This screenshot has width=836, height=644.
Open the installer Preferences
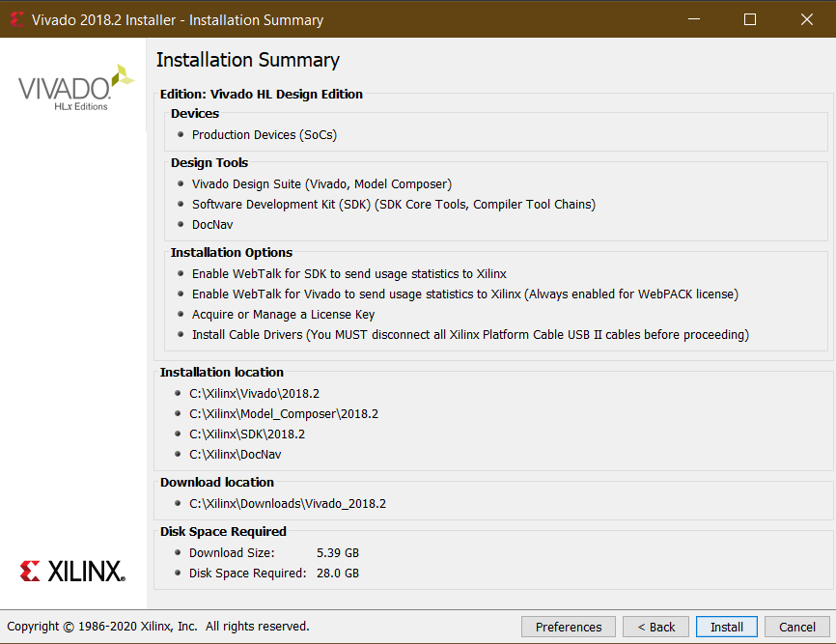[569, 627]
